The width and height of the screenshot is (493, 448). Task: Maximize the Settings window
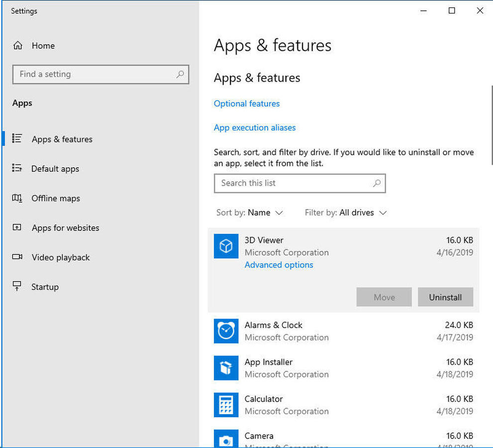pos(452,10)
